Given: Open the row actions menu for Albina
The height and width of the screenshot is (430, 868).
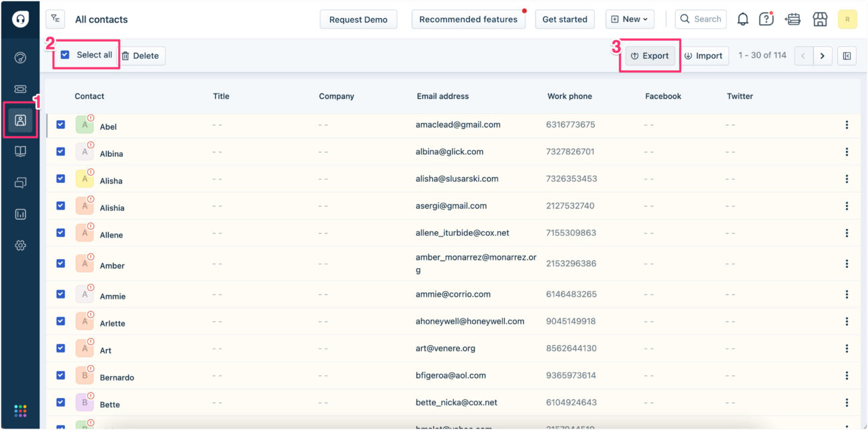Looking at the screenshot, I should tap(847, 152).
